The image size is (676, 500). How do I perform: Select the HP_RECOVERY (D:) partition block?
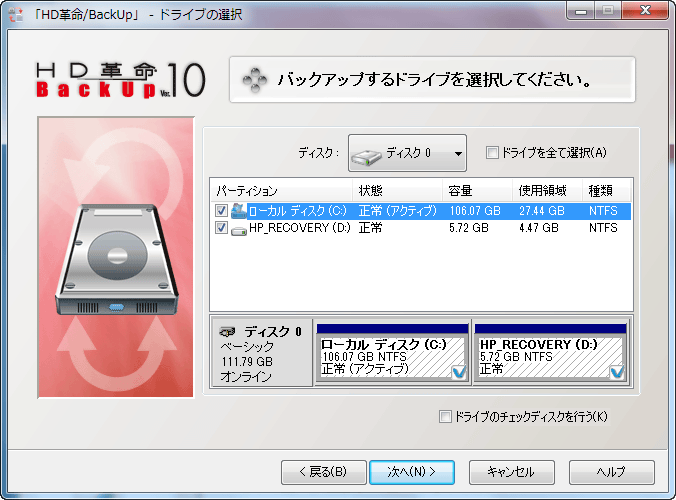tap(550, 352)
